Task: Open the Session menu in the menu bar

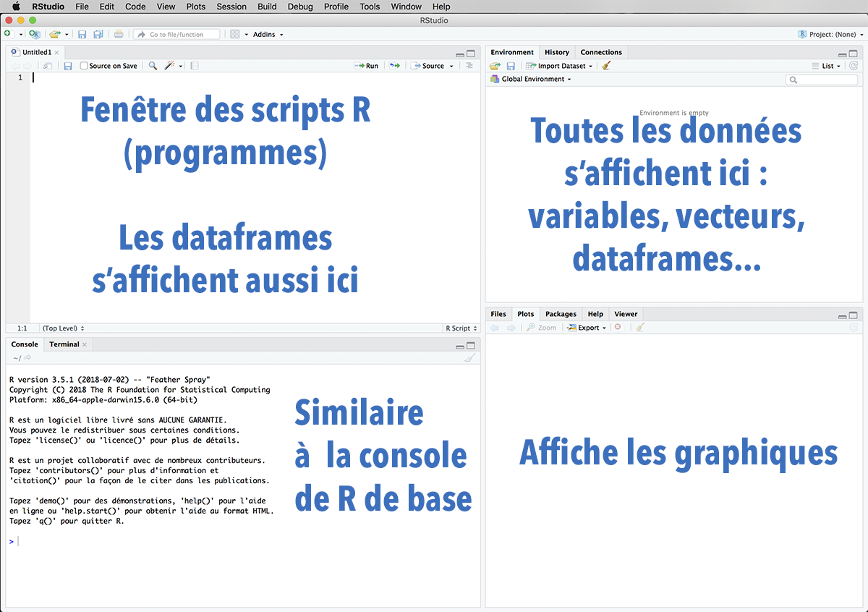Action: (231, 7)
